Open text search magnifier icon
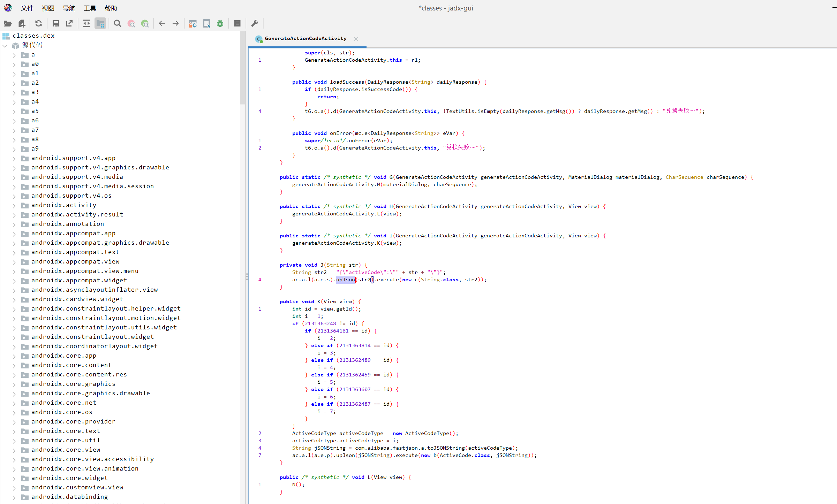 (x=118, y=24)
